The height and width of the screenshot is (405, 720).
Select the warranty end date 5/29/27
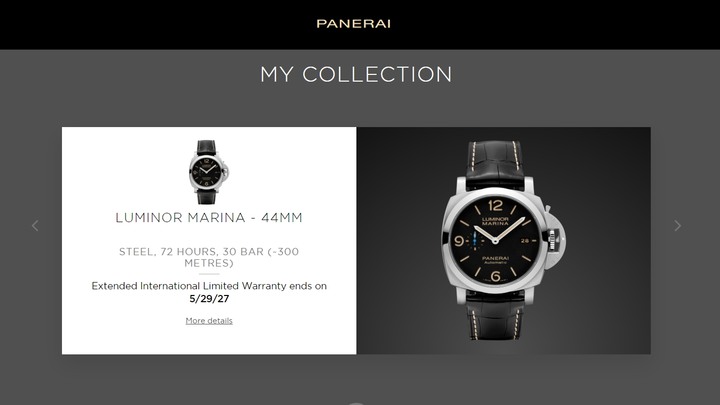(209, 299)
